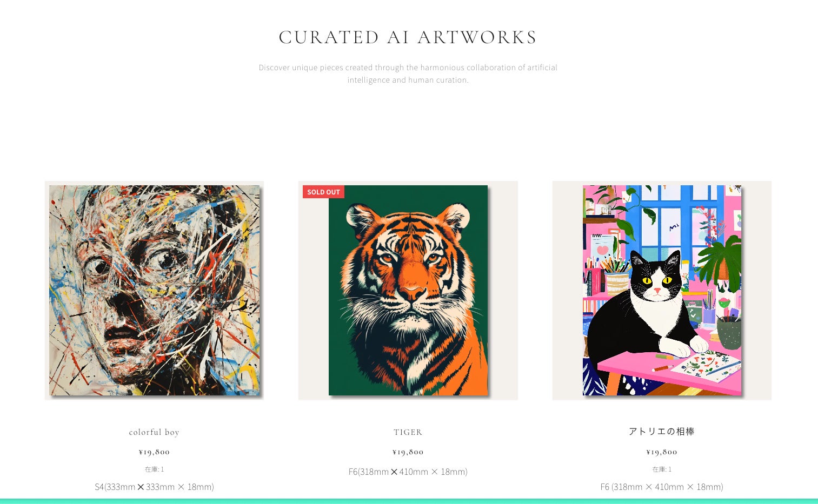
Task: Click the teal bar at page bottom
Action: coord(409,501)
